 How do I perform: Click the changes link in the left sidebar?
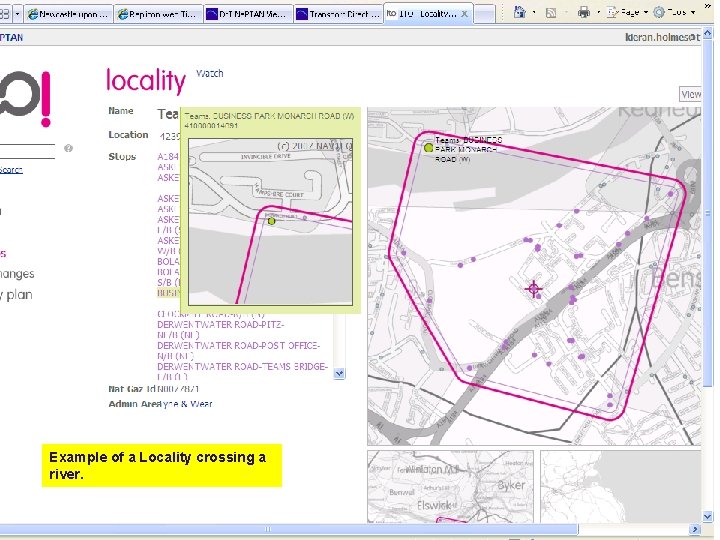coord(17,274)
